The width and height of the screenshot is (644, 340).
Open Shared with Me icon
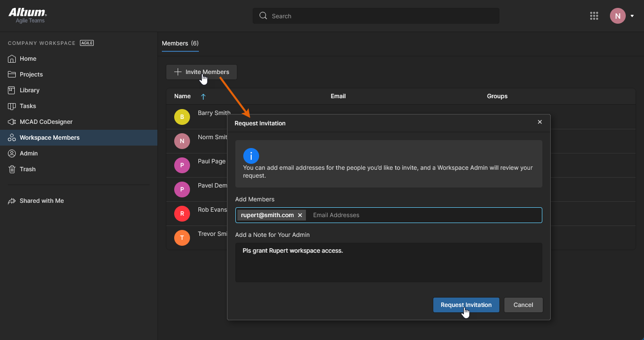tap(12, 201)
